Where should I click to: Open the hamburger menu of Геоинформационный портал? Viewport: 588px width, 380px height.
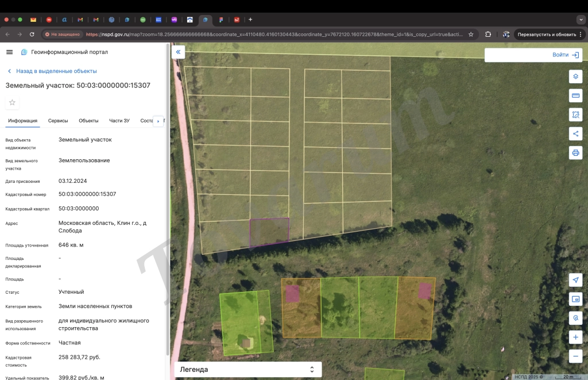9,52
